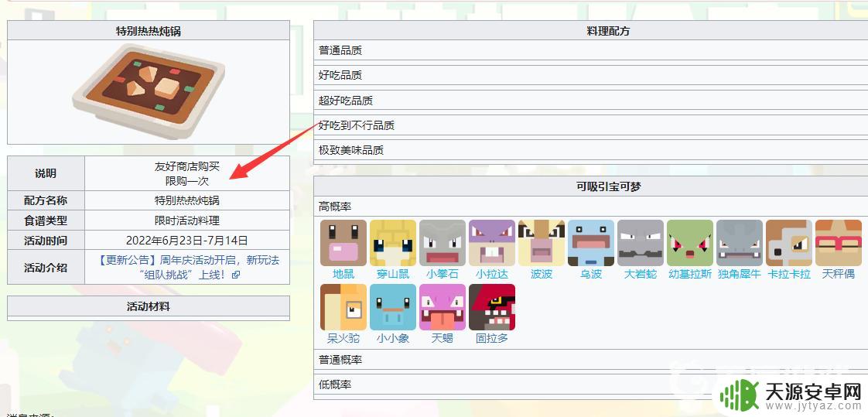The width and height of the screenshot is (868, 417).
Task: Open the 大岩蛇 text link
Action: coord(641,274)
